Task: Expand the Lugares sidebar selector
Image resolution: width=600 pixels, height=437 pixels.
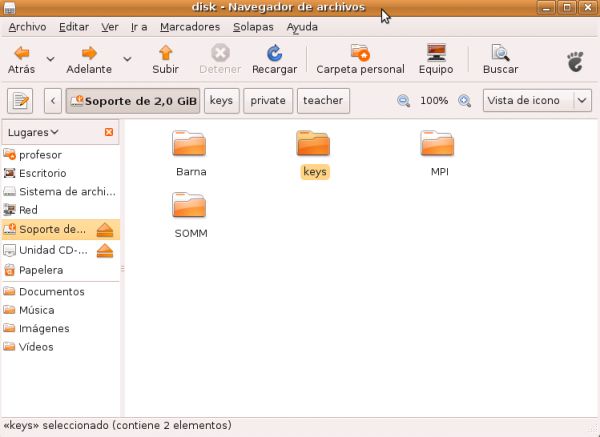Action: pos(33,132)
